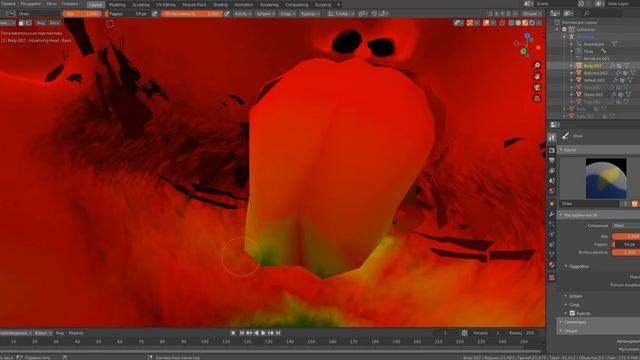Select rendered shading mode icon
The image size is (640, 360).
coord(532,23)
